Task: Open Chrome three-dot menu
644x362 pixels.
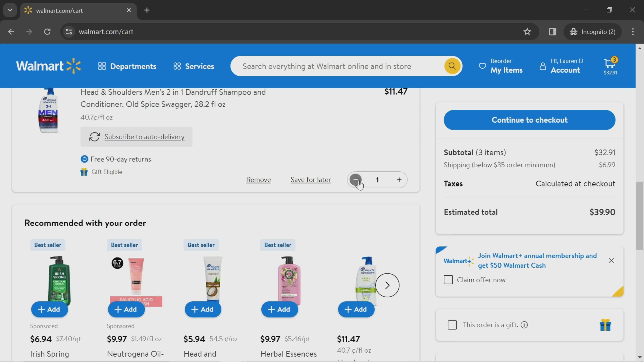Action: tap(633, 32)
